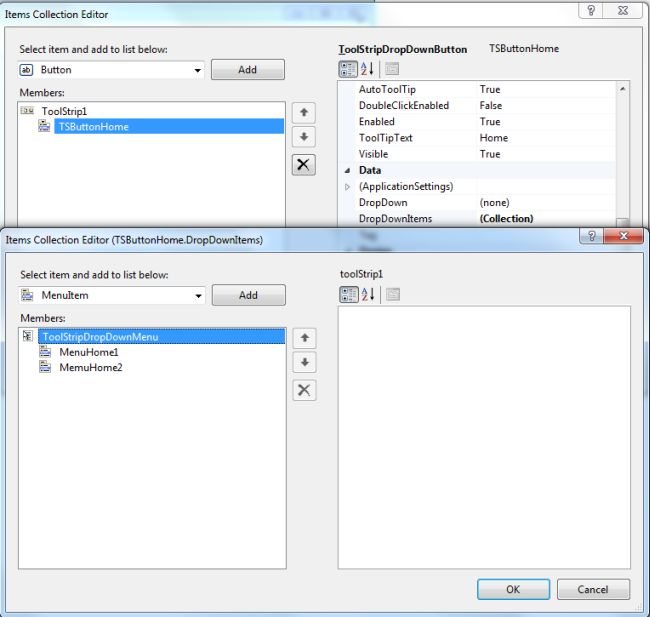Confirm with the OK button
650x617 pixels.
[513, 589]
